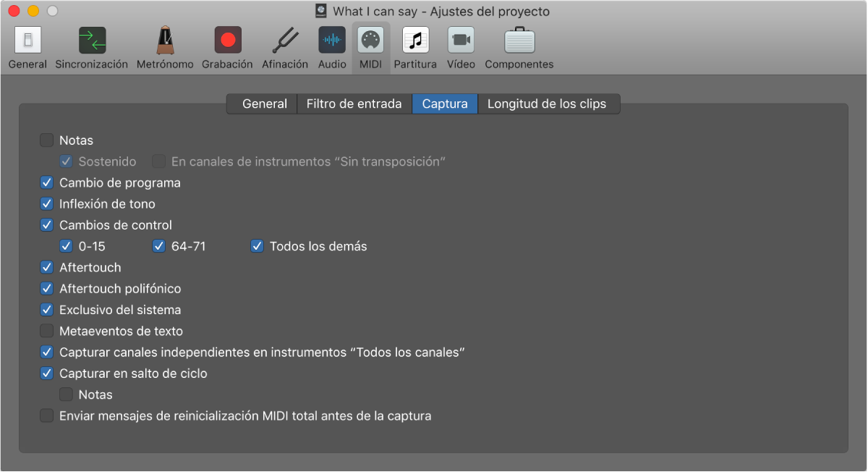Open the Audio waveform icon
The image size is (868, 472).
click(x=332, y=41)
